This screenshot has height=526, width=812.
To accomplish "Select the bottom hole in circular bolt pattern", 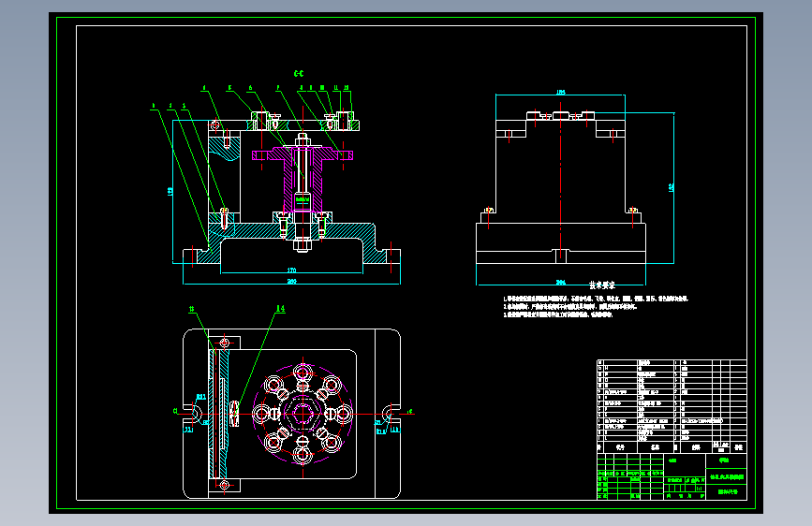I will tap(303, 455).
